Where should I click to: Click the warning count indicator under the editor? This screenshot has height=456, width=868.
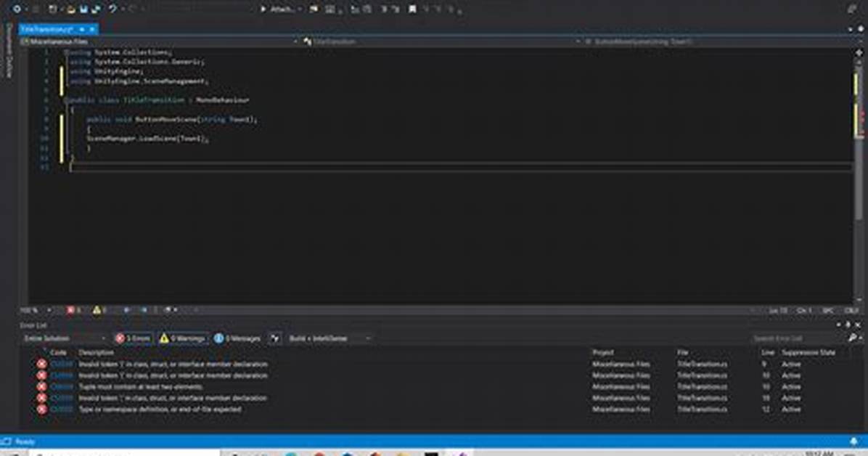100,310
